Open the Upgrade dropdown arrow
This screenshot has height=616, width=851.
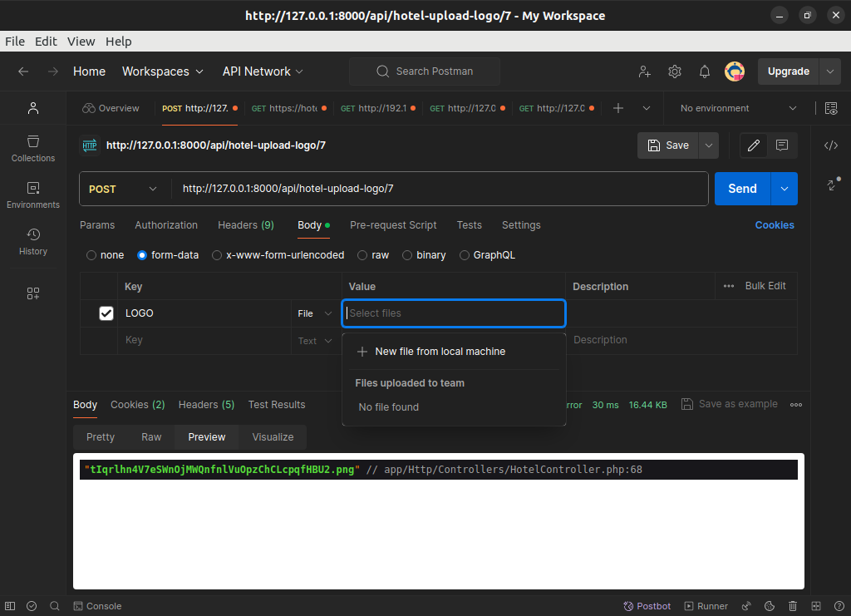click(830, 71)
